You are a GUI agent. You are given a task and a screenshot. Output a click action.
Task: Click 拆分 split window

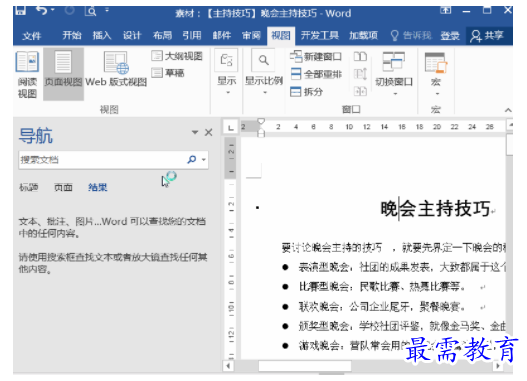(307, 91)
